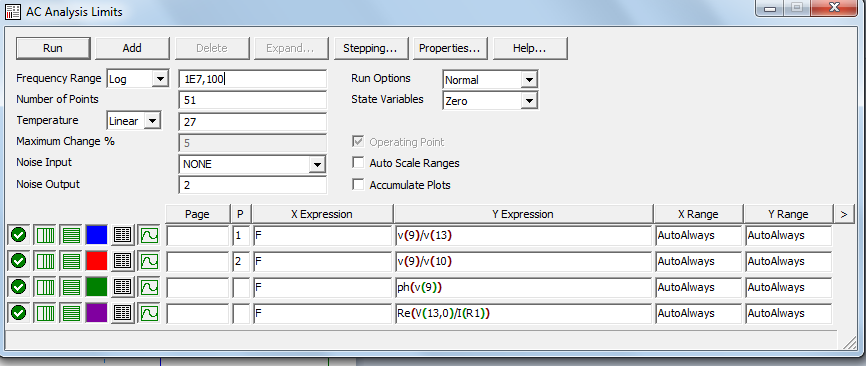Toggle the enable checkmark for v(9)/v(13) row
Image resolution: width=866 pixels, height=366 pixels.
tap(19, 236)
